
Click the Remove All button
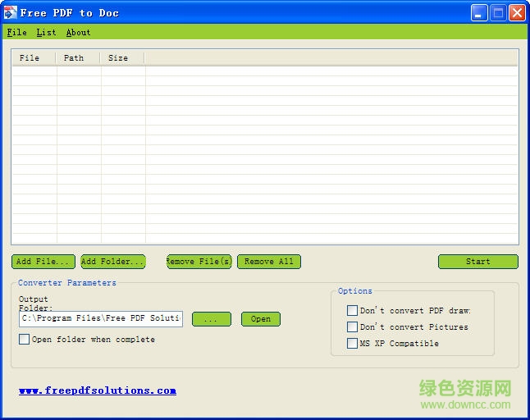point(269,262)
